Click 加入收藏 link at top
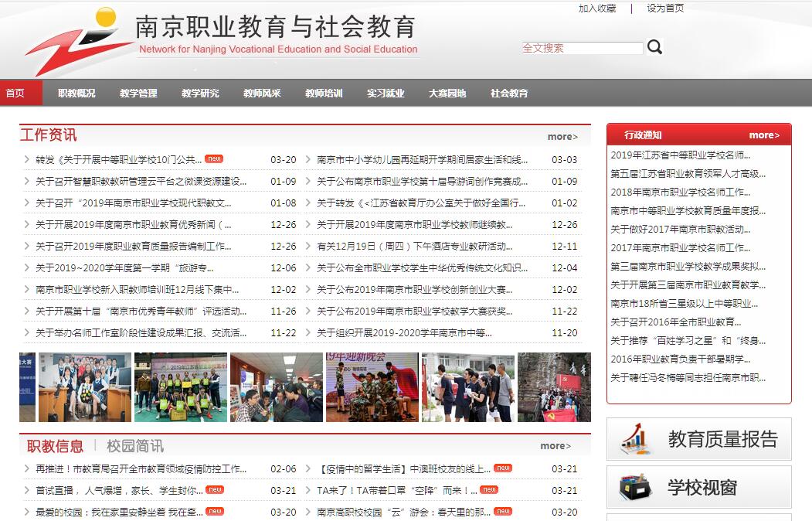The width and height of the screenshot is (812, 521). click(597, 9)
